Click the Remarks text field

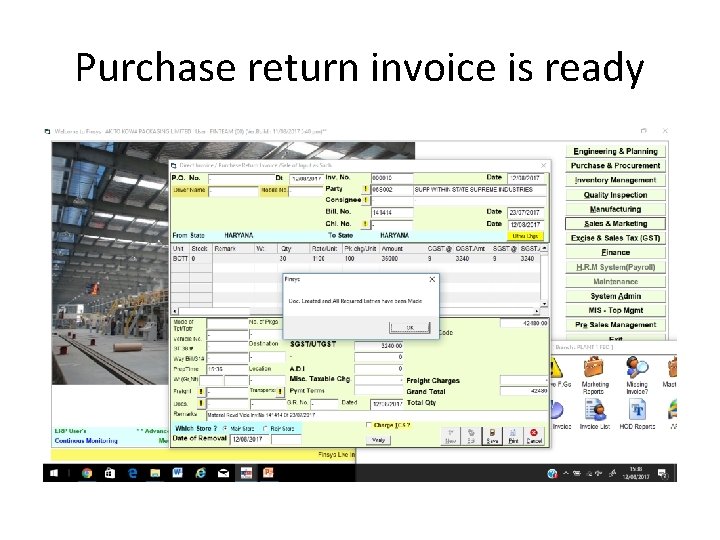point(377,415)
